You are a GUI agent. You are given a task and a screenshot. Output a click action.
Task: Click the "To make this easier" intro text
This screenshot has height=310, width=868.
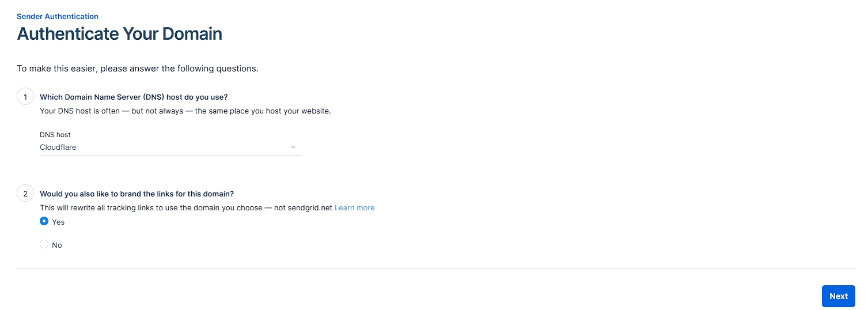(138, 69)
